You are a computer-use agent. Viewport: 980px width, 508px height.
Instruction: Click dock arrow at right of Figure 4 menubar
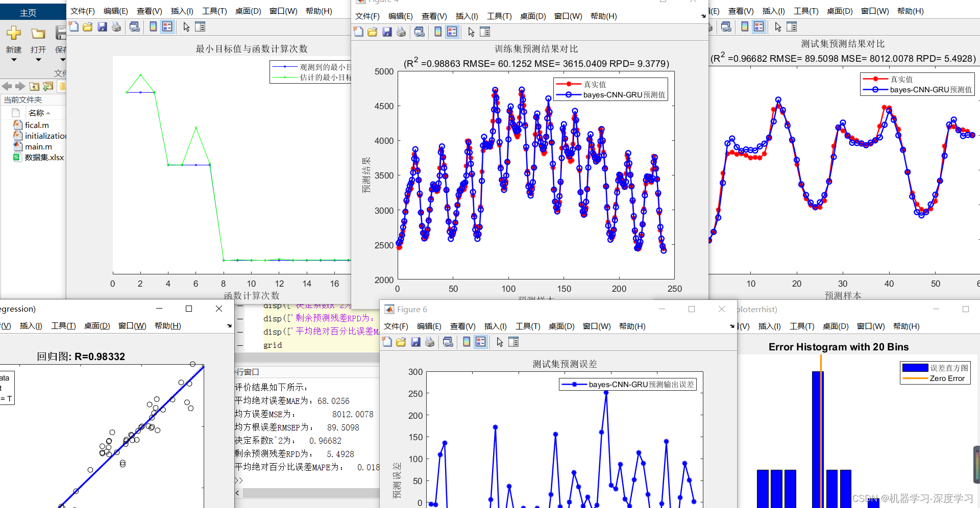(x=703, y=16)
